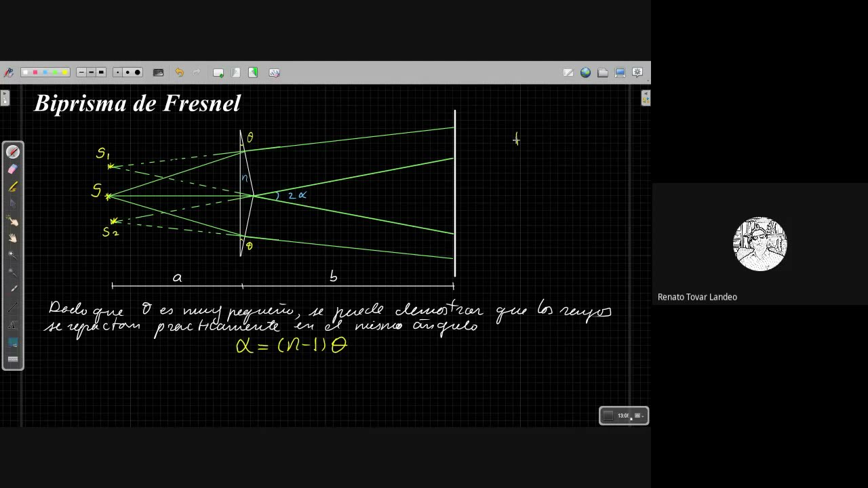Image resolution: width=868 pixels, height=488 pixels.
Task: Choose the large eraser size
Action: pos(138,73)
